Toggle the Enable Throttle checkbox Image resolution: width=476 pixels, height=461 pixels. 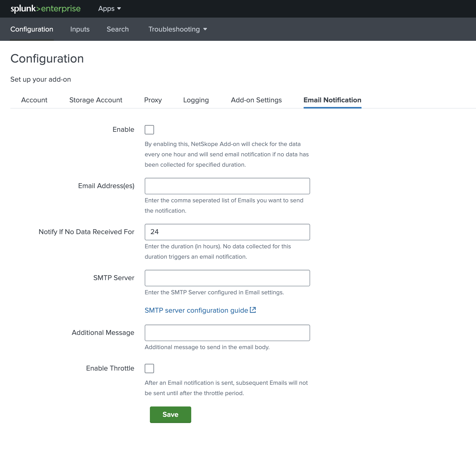[x=149, y=368]
